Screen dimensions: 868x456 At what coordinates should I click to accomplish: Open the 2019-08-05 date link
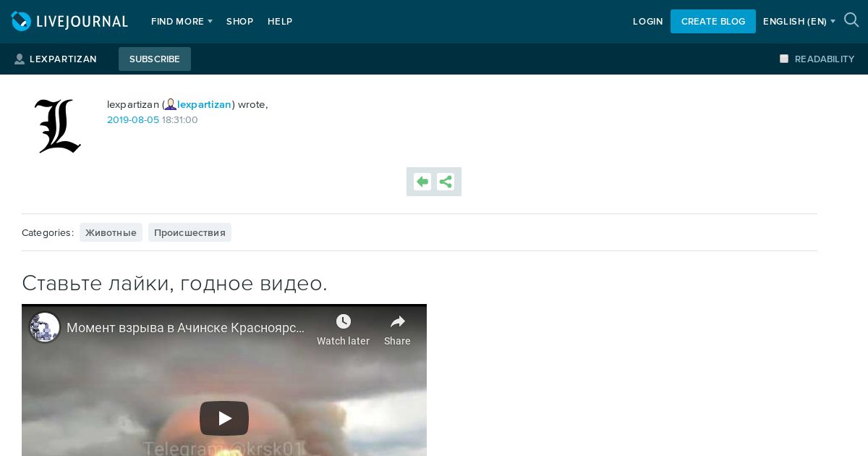[x=133, y=120]
